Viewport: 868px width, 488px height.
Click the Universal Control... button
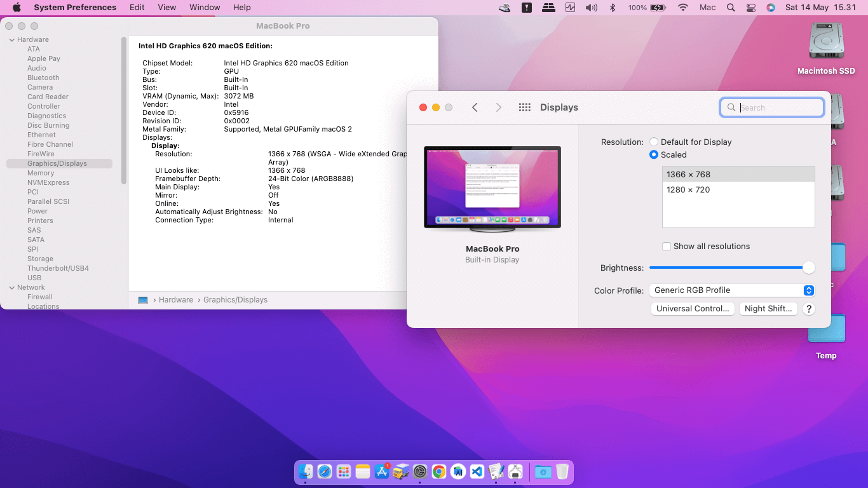coord(693,309)
